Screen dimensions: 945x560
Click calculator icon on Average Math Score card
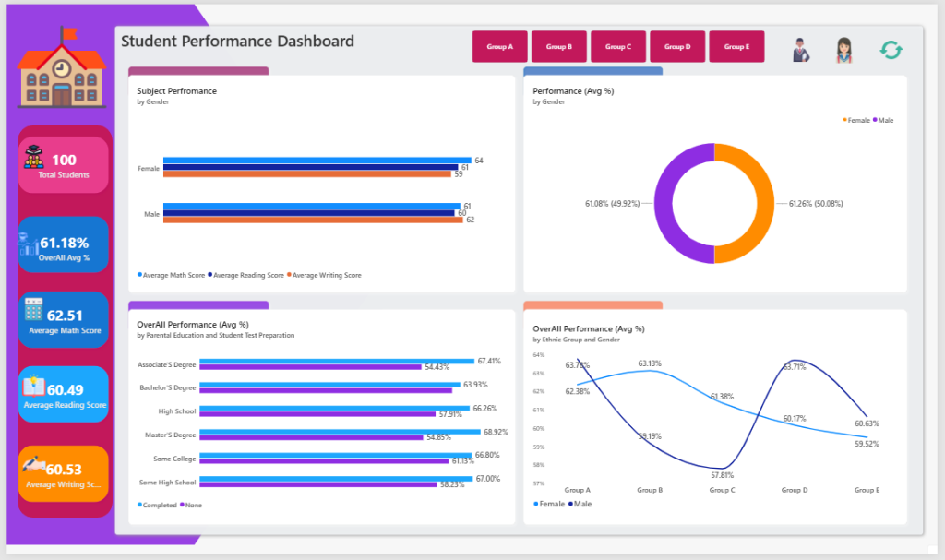(x=34, y=309)
